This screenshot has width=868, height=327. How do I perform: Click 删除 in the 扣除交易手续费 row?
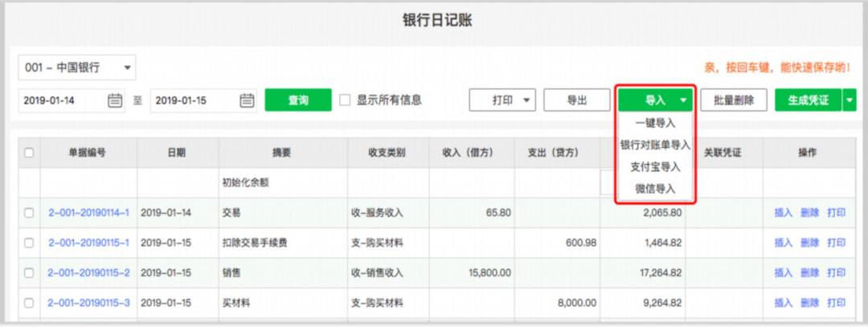pyautogui.click(x=810, y=243)
